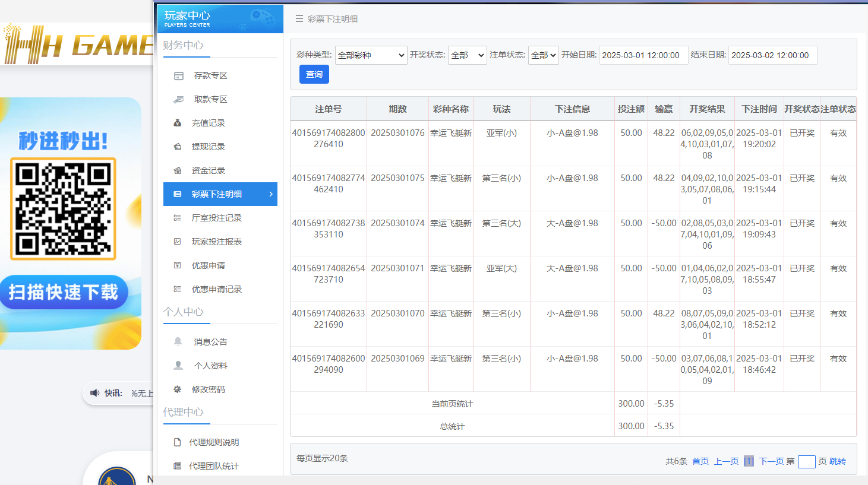Select page number 1 in pagination
The image size is (868, 485).
coord(749,461)
